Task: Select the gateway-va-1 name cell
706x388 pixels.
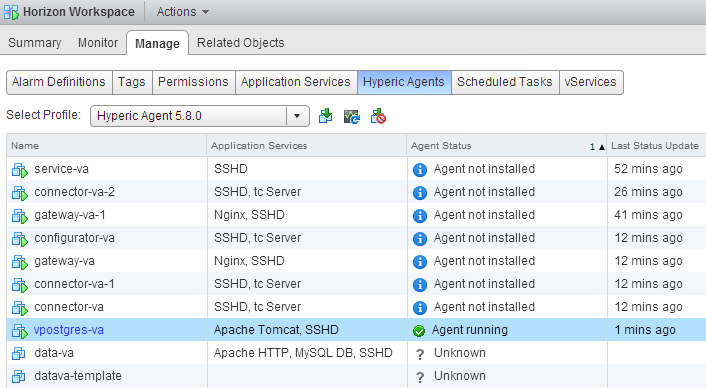Action: point(107,215)
